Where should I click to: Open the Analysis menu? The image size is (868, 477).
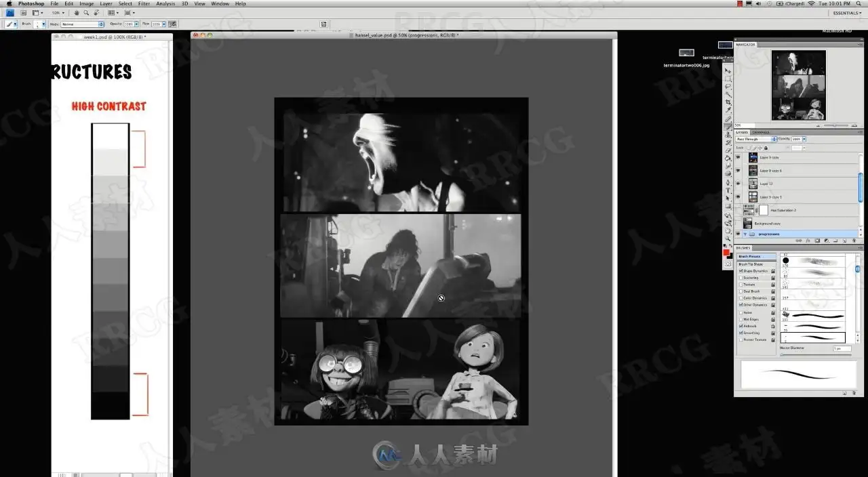click(165, 3)
